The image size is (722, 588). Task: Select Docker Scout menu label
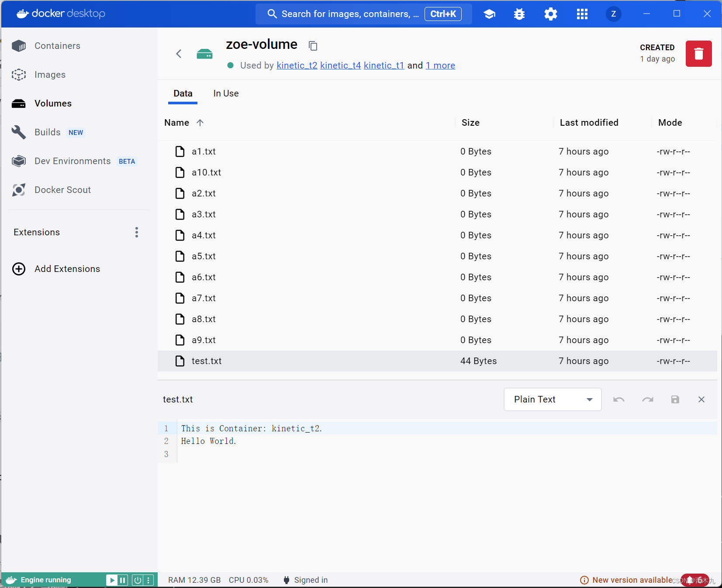click(x=62, y=190)
